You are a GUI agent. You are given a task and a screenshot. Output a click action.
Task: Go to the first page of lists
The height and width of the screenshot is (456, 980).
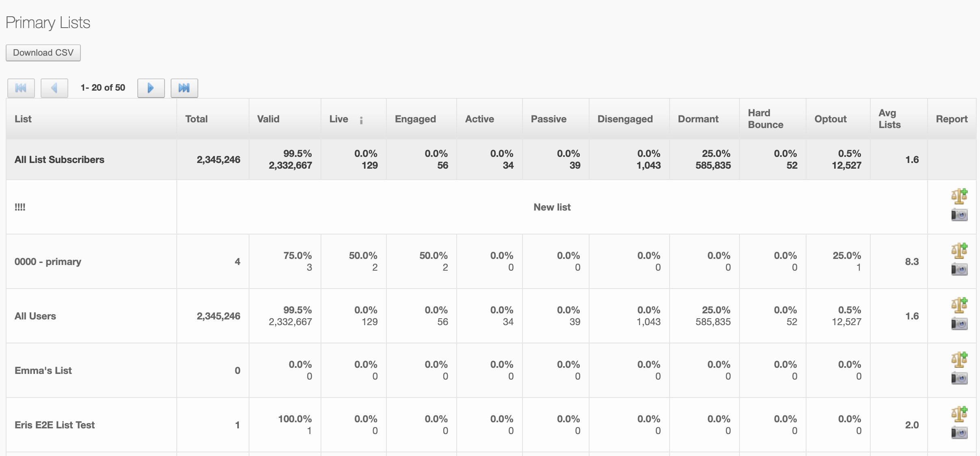(21, 88)
